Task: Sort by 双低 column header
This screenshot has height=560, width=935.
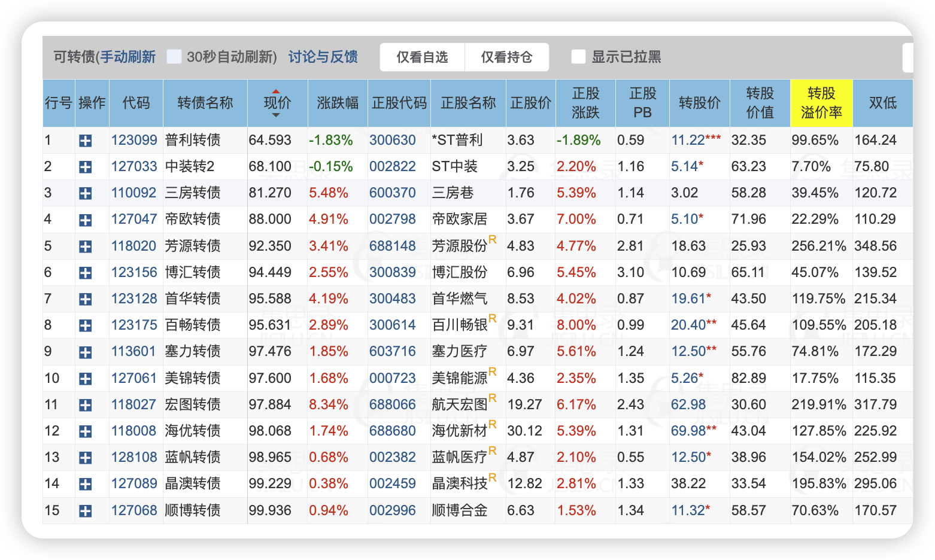Action: click(x=883, y=103)
